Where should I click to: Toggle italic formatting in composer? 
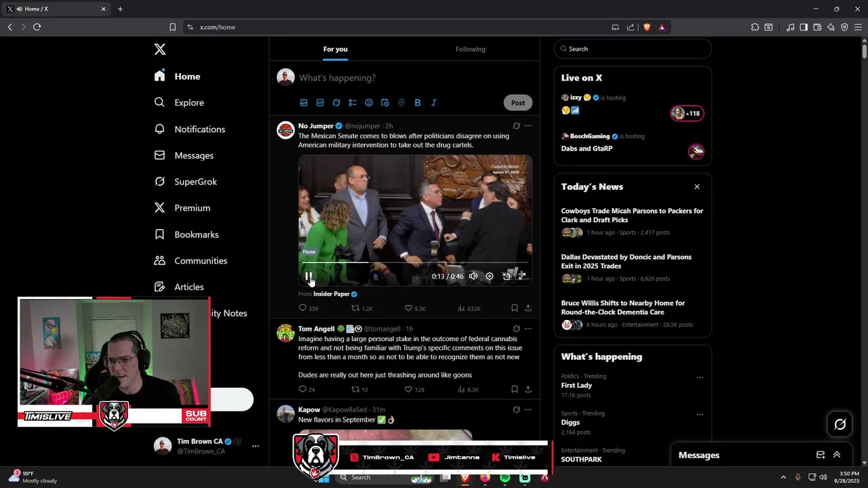pos(434,102)
